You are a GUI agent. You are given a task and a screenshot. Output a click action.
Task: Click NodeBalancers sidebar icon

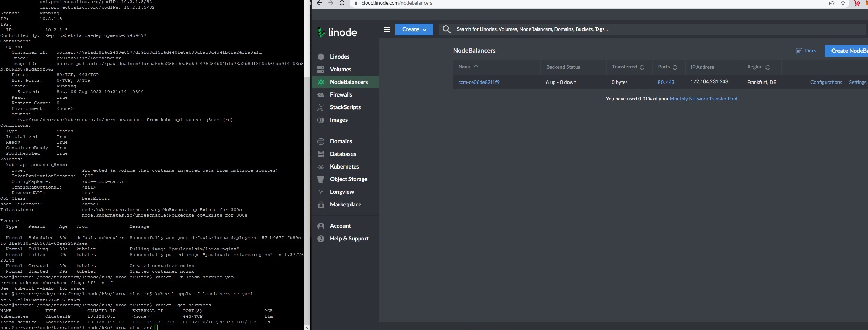coord(321,82)
